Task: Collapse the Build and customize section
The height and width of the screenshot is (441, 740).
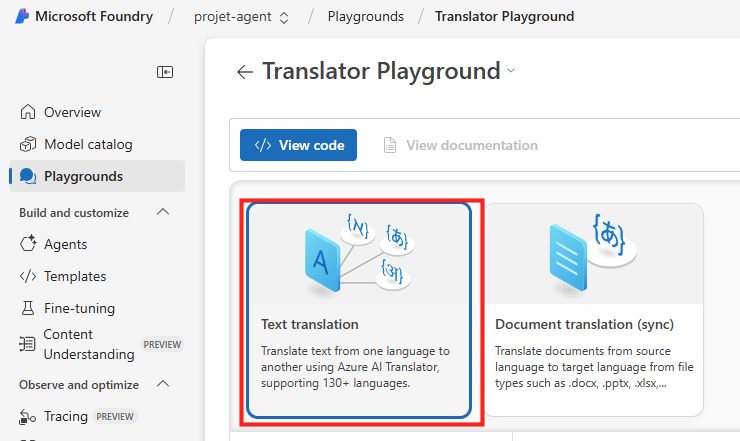Action: (x=164, y=212)
